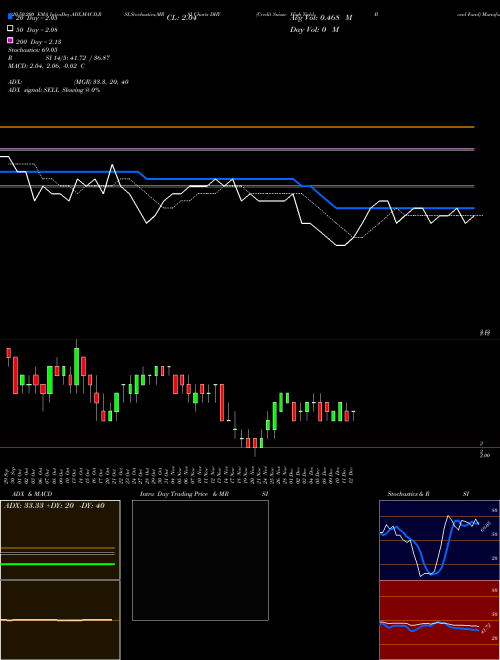500x660 pixels.
Task: Click the 2.00 price axis label
Action: [x=485, y=455]
